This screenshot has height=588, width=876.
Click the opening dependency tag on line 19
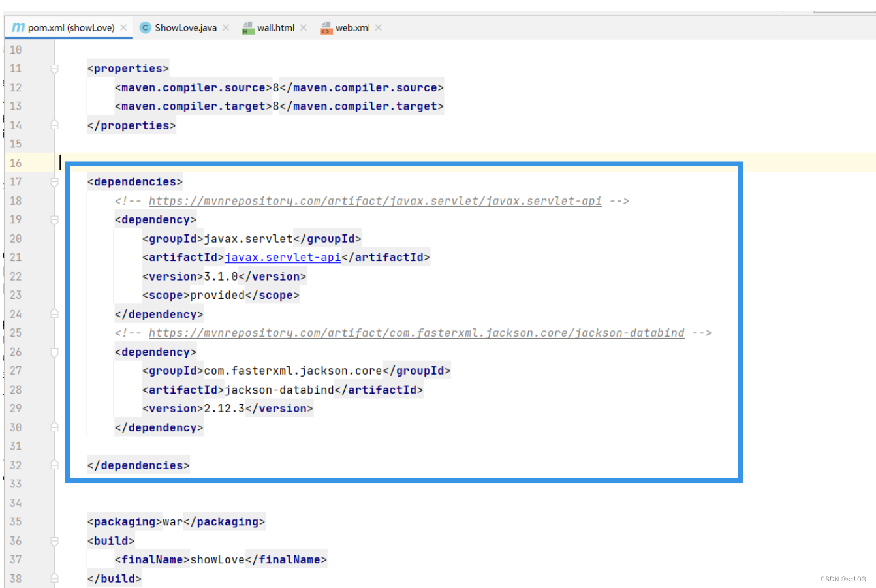click(155, 219)
